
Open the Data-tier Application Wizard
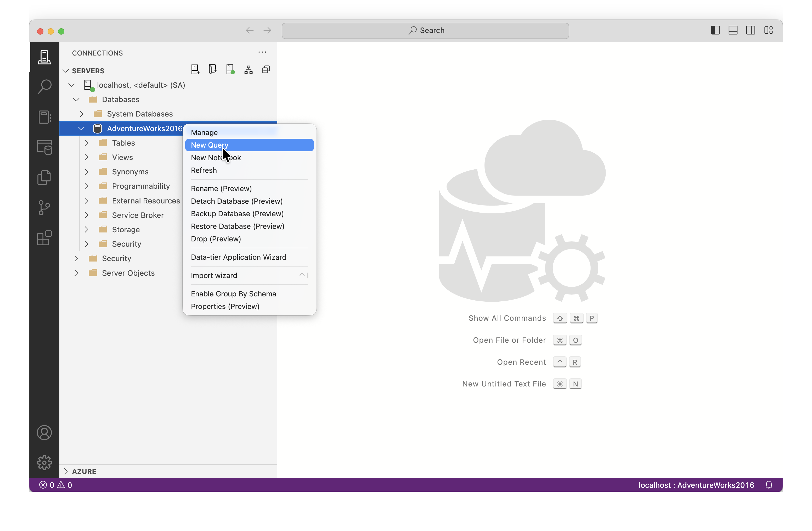pyautogui.click(x=249, y=257)
